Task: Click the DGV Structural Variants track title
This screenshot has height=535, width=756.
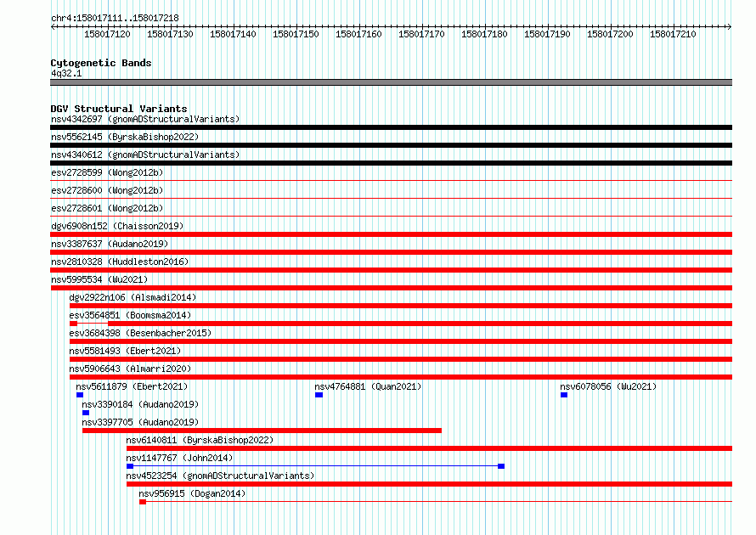Action: (119, 109)
